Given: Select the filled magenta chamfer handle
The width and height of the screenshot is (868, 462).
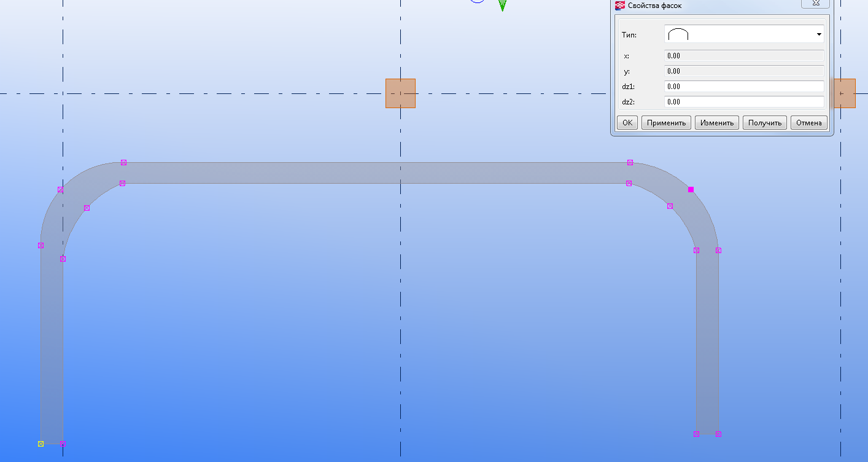Looking at the screenshot, I should (x=691, y=190).
